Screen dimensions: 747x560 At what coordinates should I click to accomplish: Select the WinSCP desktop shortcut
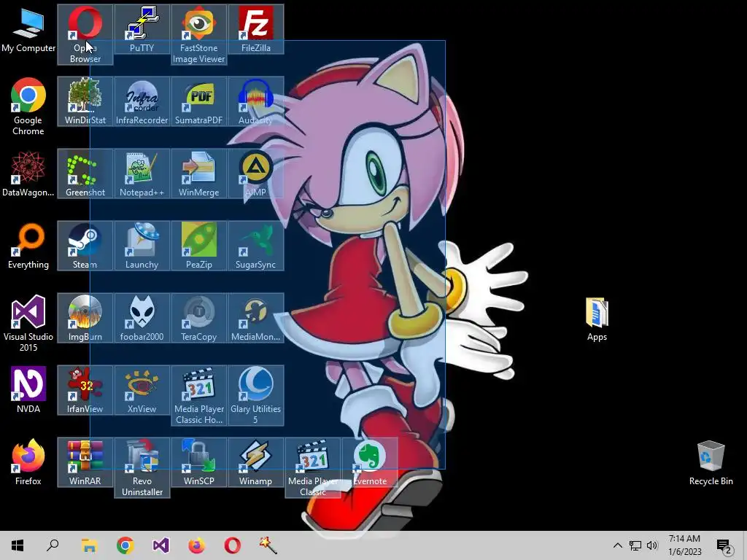pyautogui.click(x=199, y=462)
